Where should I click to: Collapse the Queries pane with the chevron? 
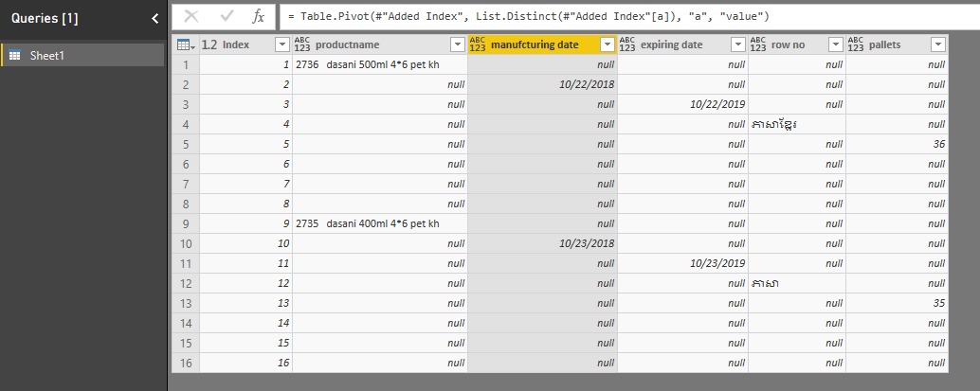coord(155,19)
